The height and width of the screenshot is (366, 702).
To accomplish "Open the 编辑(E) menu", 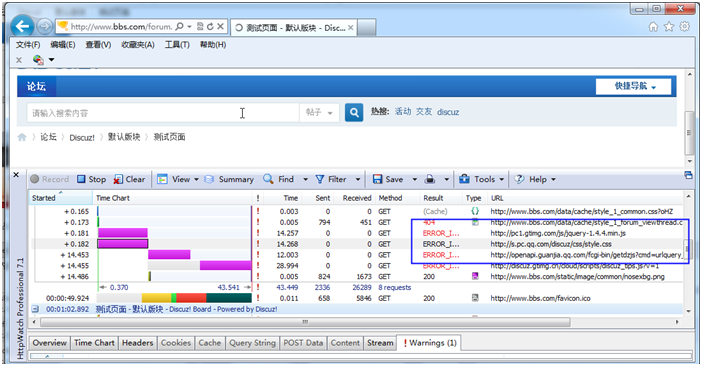I will (x=63, y=45).
